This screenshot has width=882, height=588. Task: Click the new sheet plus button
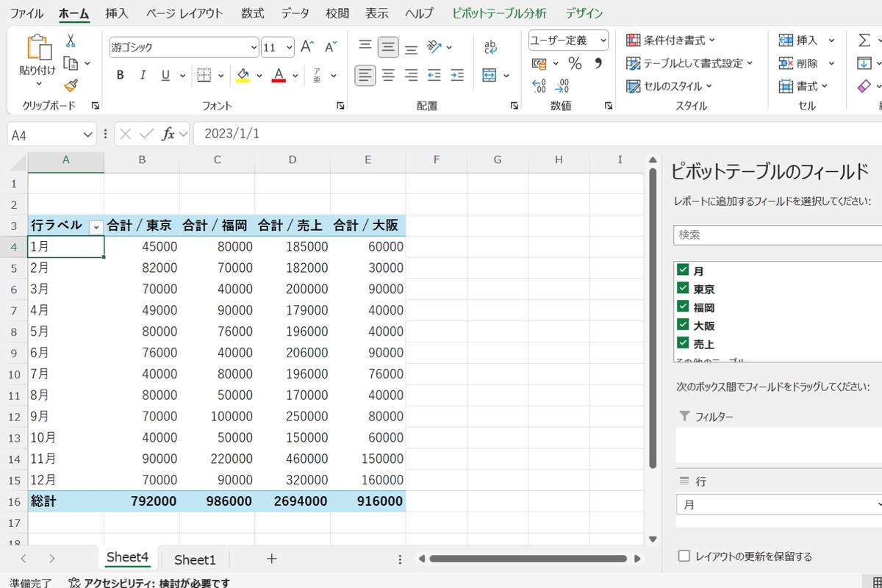tap(271, 559)
